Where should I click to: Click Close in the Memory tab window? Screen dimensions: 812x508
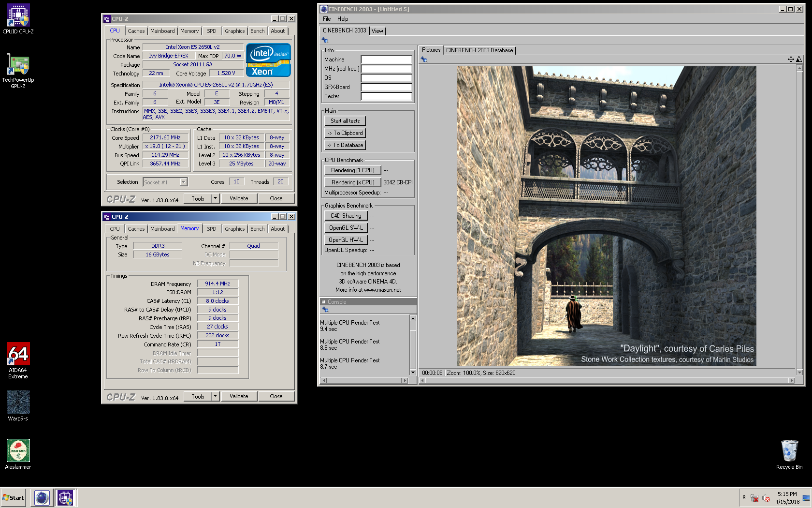pos(276,396)
